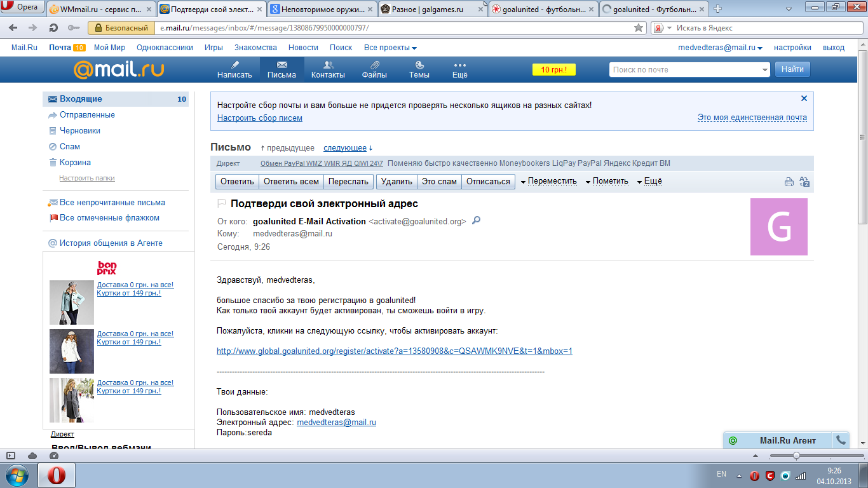Click Ответить button

coord(237,181)
